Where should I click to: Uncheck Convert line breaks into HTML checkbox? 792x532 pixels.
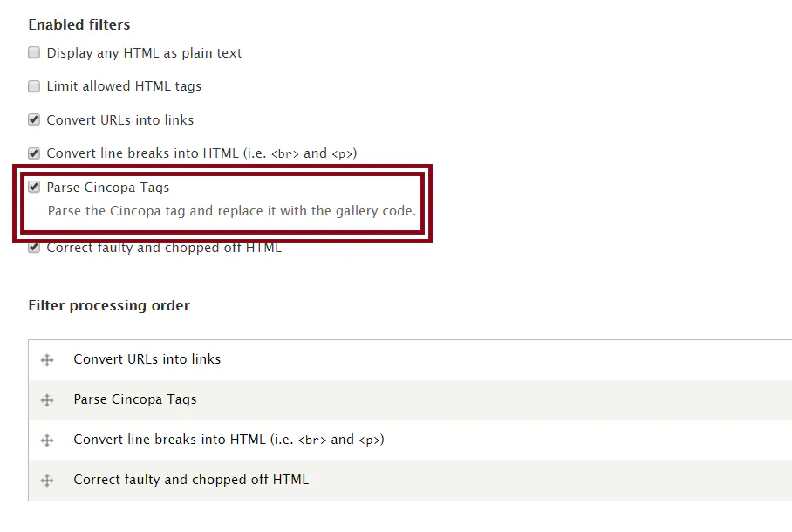34,153
